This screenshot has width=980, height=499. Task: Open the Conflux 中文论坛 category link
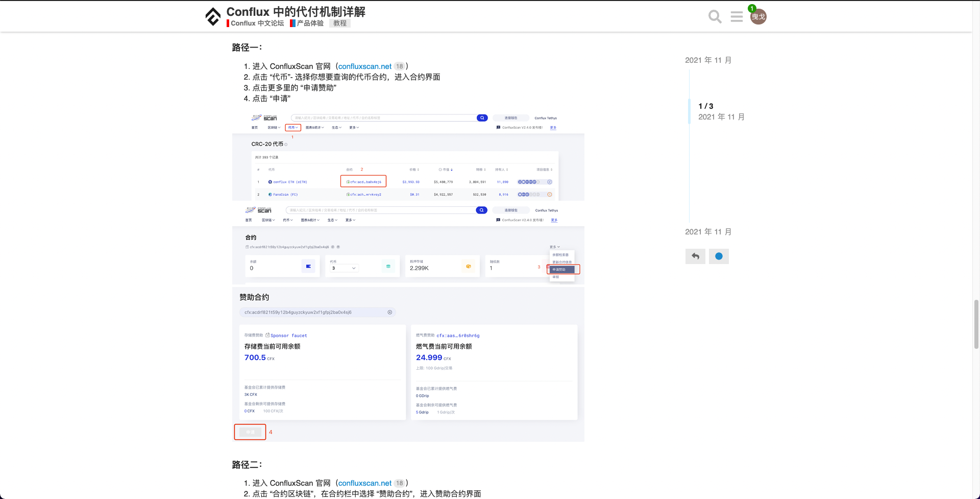click(x=255, y=23)
